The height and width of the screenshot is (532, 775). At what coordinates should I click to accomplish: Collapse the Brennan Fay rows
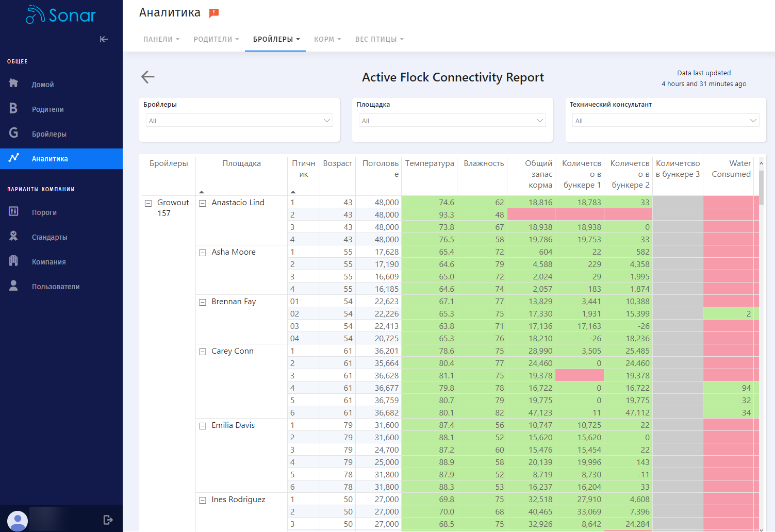(x=203, y=302)
